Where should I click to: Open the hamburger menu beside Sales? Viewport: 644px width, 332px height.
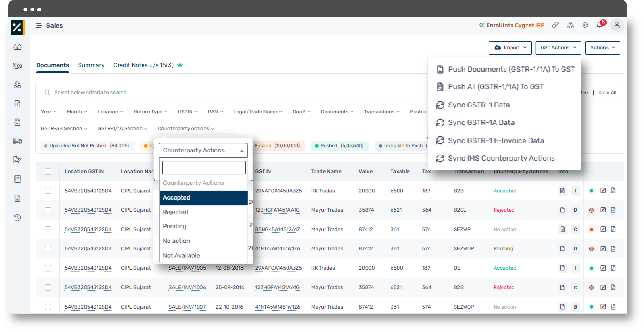click(x=39, y=26)
